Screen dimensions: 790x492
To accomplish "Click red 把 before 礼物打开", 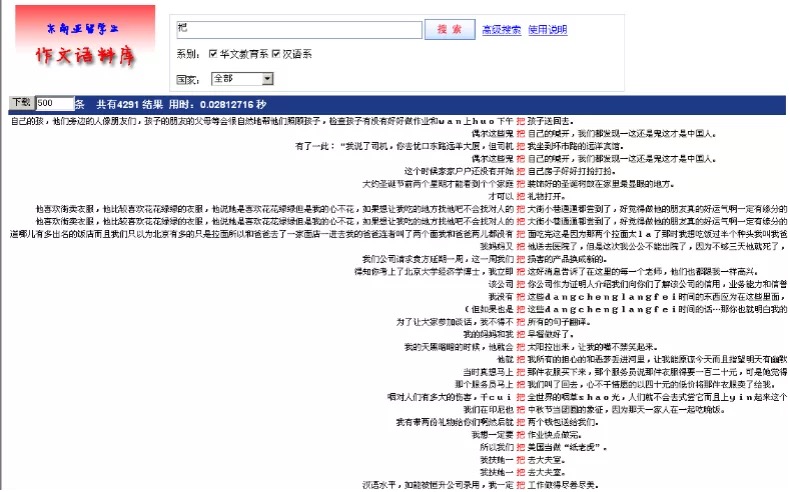I will [520, 197].
